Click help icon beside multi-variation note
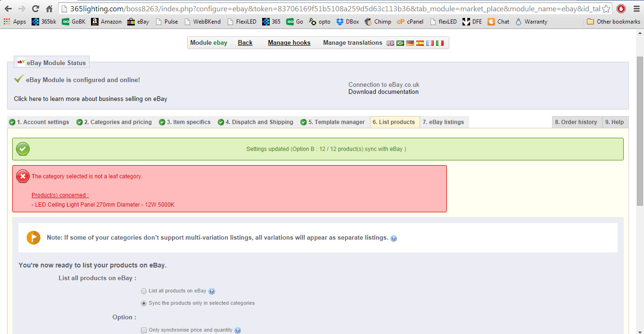The height and width of the screenshot is (334, 644). click(x=394, y=238)
